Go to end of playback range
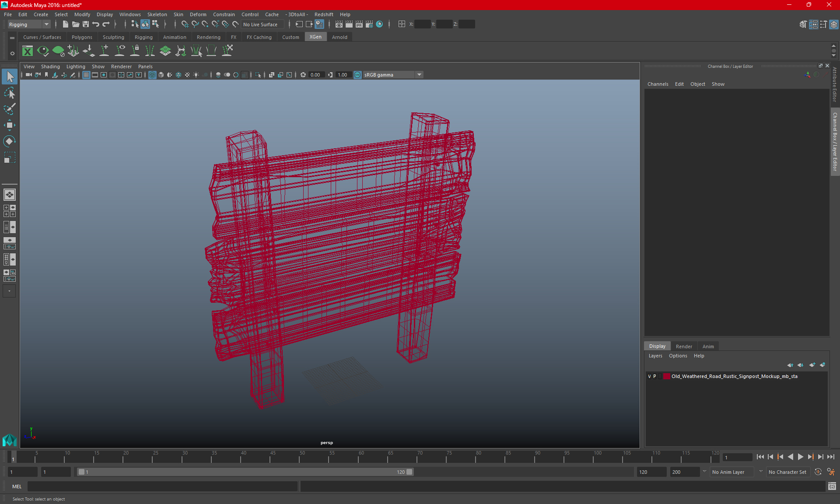 [x=831, y=457]
